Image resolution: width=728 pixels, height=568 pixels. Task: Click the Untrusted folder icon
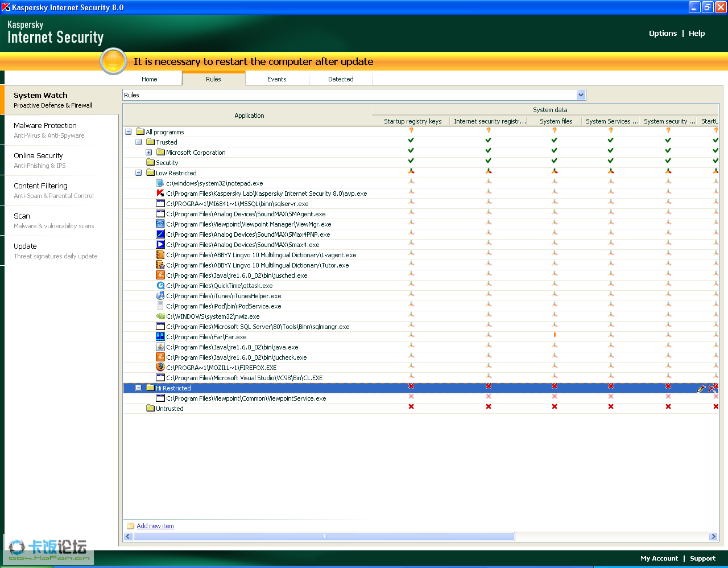pyautogui.click(x=150, y=409)
